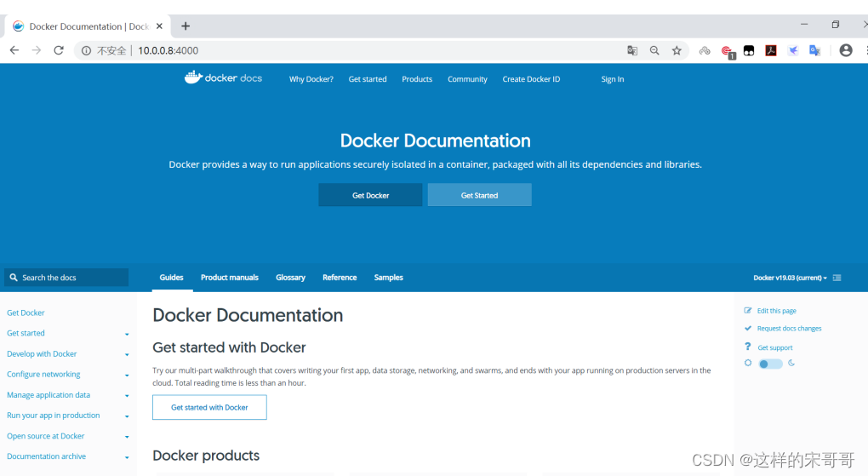Click the table-of-contents list icon beside version
Image resolution: width=868 pixels, height=476 pixels.
837,278
